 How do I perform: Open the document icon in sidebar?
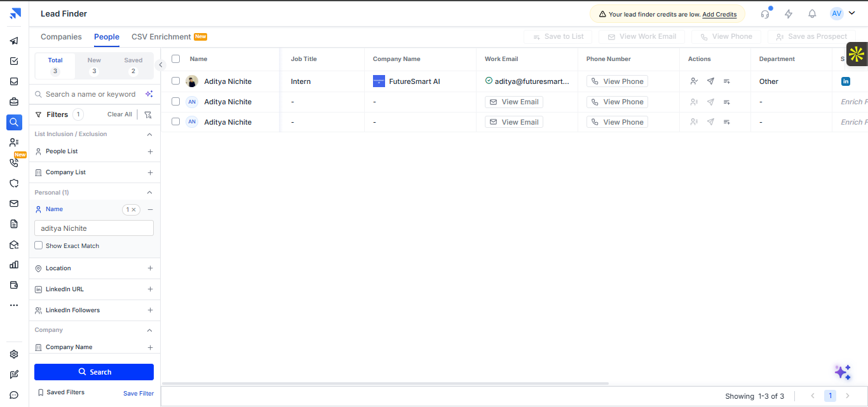pyautogui.click(x=14, y=224)
